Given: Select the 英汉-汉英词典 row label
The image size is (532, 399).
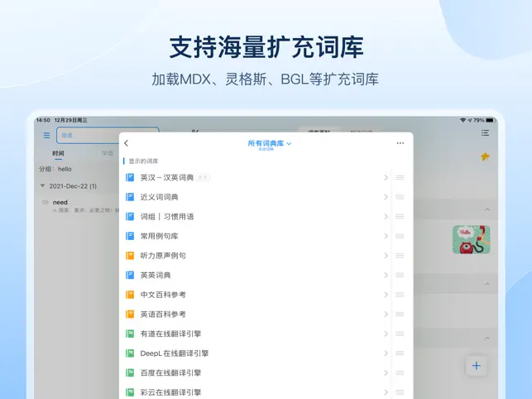Looking at the screenshot, I should (167, 178).
